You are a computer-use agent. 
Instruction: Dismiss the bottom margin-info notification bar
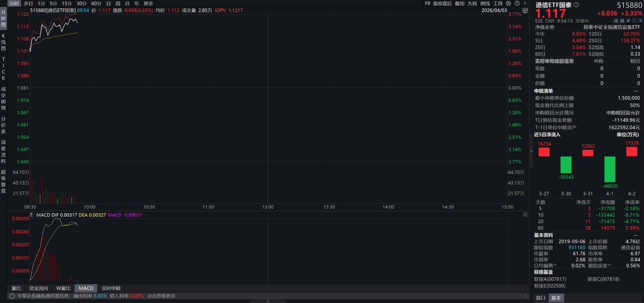(x=524, y=295)
